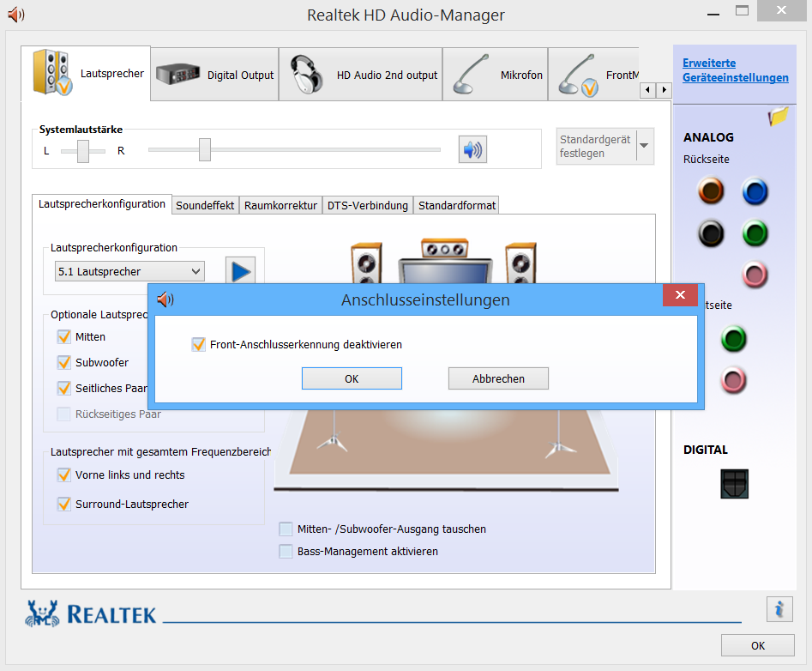
Task: Open the DTS-Verbindung tab
Action: (368, 206)
